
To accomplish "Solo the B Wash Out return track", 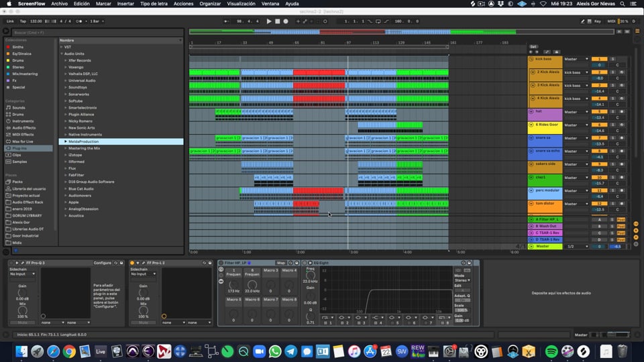I will [612, 226].
